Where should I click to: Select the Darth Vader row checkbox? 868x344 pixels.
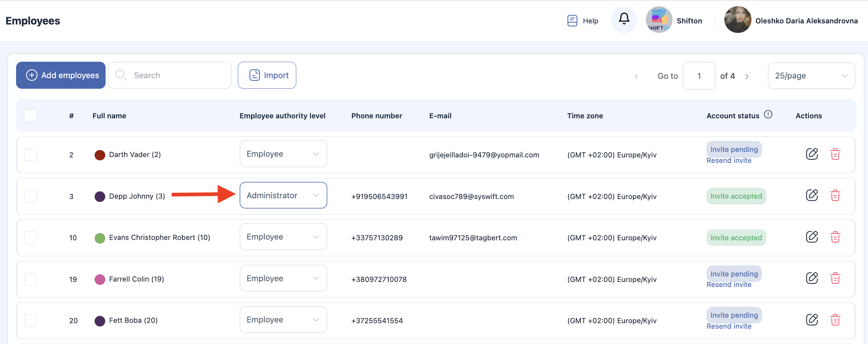[31, 154]
